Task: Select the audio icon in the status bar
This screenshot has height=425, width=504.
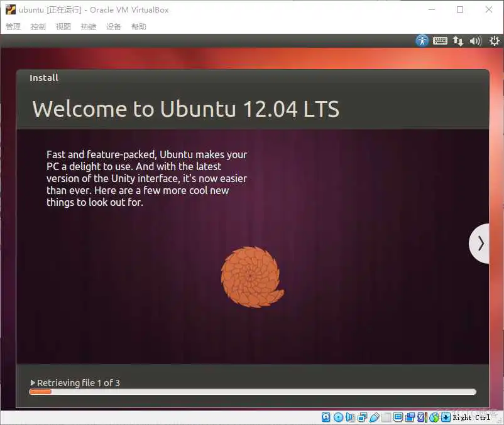Action: [x=349, y=417]
